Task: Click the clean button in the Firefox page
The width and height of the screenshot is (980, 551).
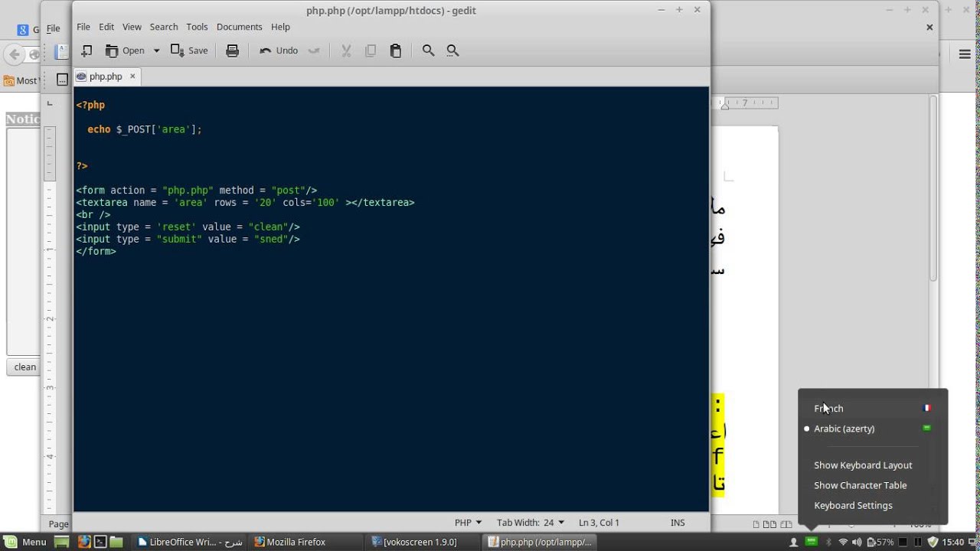Action: pos(24,367)
